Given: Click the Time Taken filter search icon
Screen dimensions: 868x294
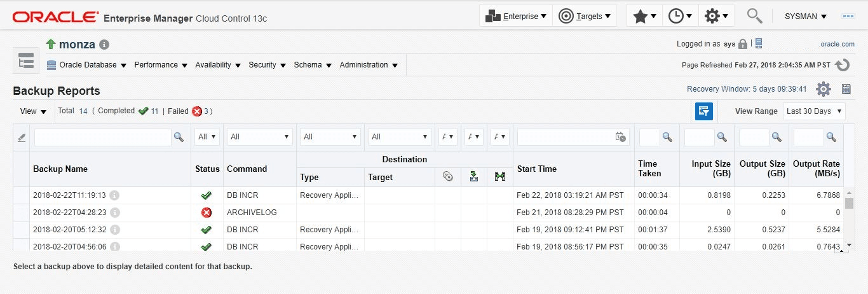Looking at the screenshot, I should 667,137.
